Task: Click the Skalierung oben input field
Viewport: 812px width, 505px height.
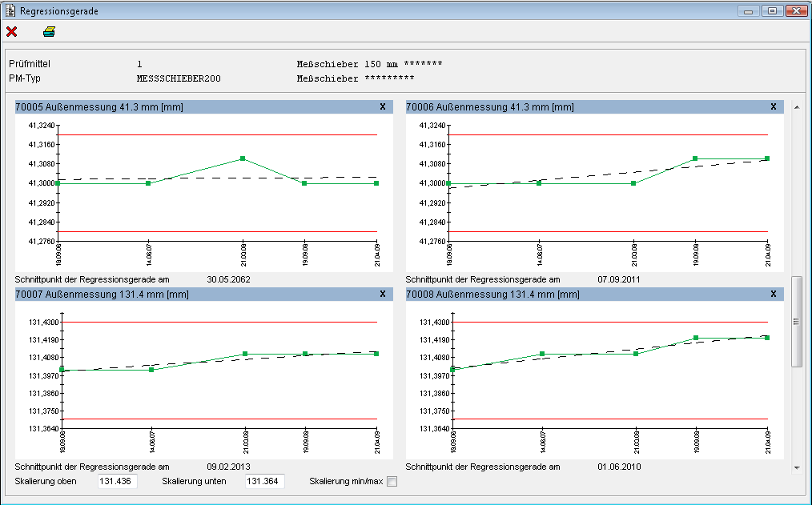Action: pos(118,481)
